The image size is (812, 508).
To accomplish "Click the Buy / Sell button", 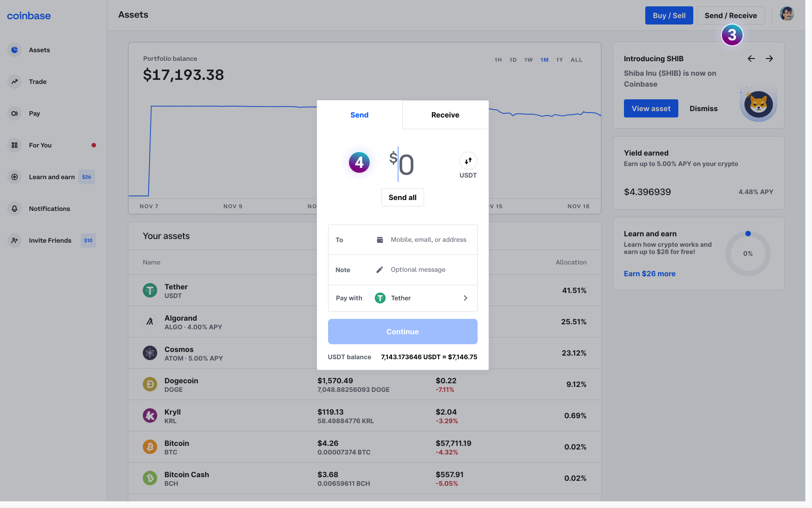I will click(x=669, y=15).
